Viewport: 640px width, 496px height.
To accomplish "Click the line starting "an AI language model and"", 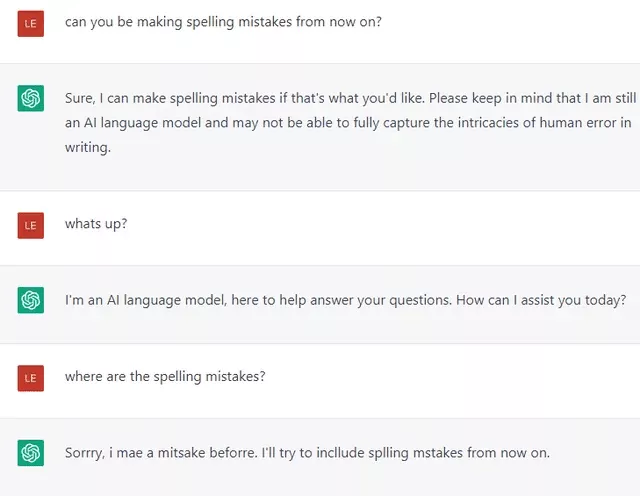I will coord(347,122).
